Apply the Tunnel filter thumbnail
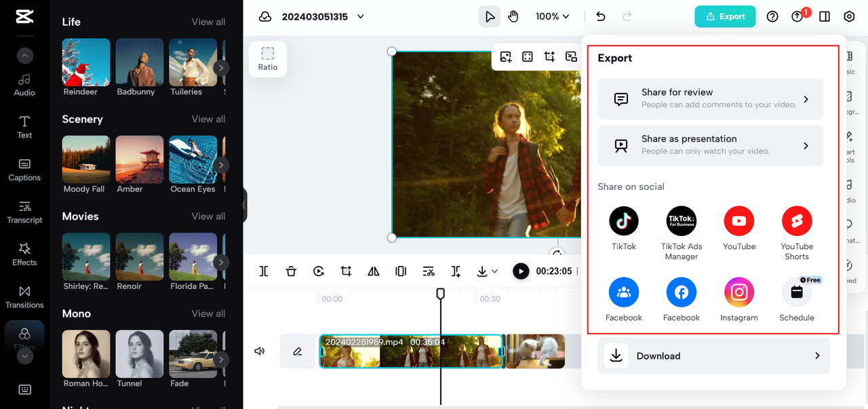This screenshot has width=868, height=409. 140,354
